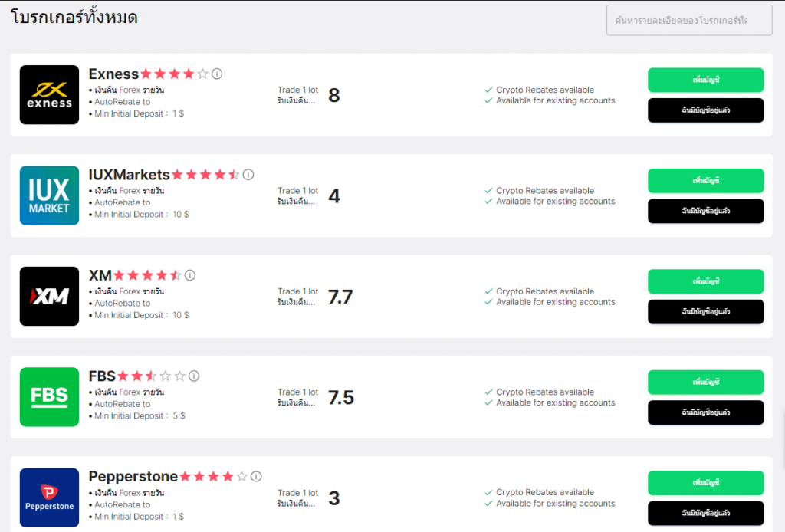Click black existing account button for Exness
Screen dimensions: 785x532
705,110
